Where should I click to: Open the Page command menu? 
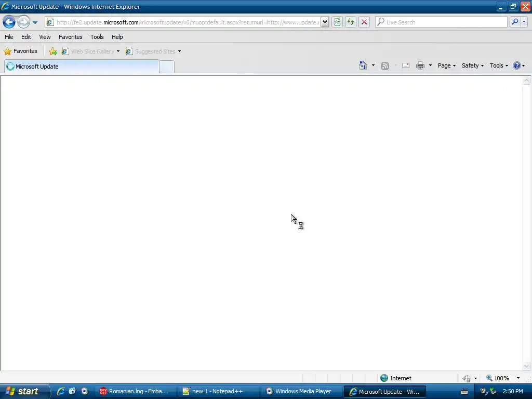pos(446,65)
